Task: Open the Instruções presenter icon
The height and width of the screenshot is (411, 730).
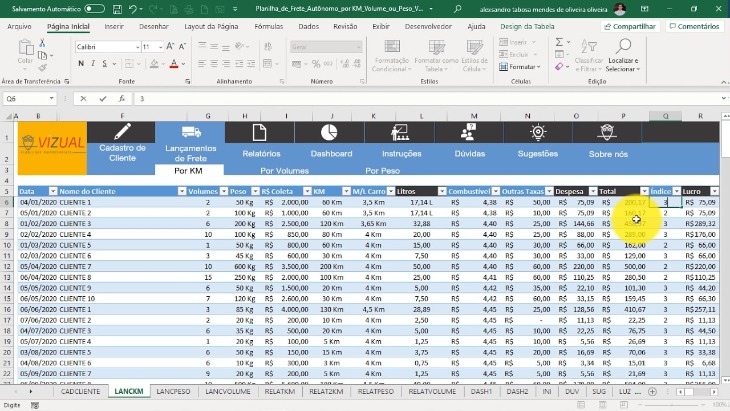Action: (x=399, y=133)
